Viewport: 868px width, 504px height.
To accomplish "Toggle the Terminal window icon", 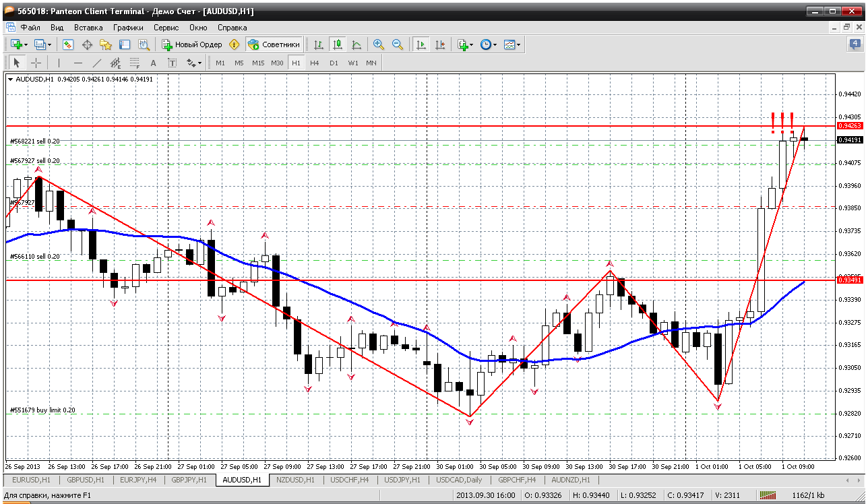I will 125,44.
